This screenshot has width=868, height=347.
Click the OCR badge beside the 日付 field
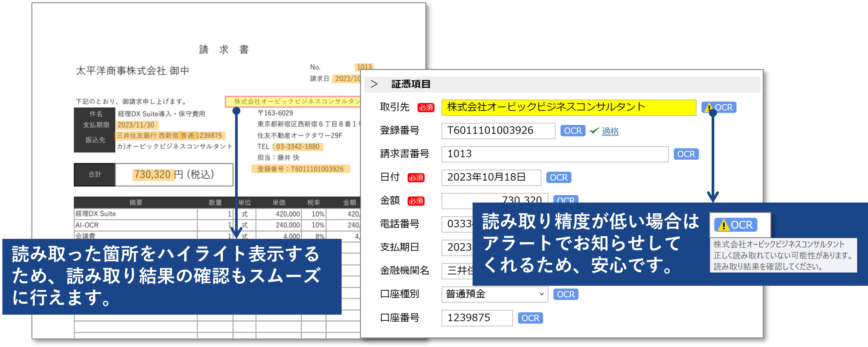click(558, 178)
